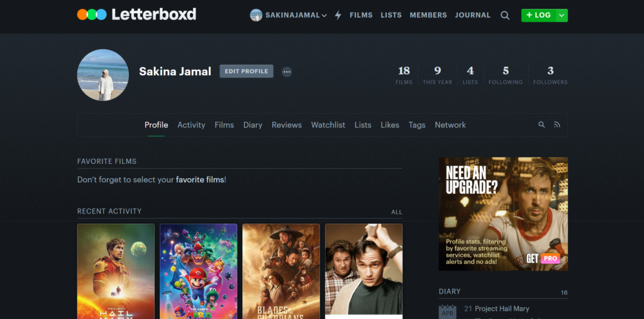Click the green + LOG button
The height and width of the screenshot is (319, 644).
[538, 15]
